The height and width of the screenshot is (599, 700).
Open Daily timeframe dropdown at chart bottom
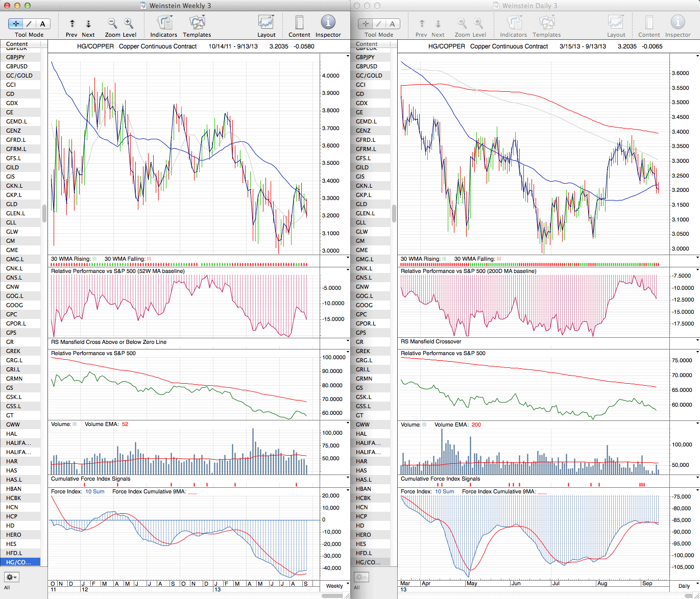click(x=687, y=585)
